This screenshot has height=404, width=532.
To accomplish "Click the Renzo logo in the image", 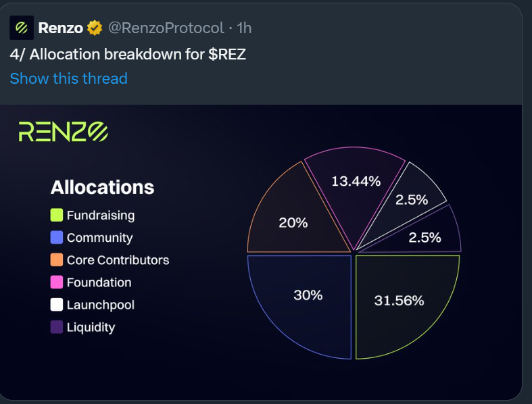I will pyautogui.click(x=63, y=131).
